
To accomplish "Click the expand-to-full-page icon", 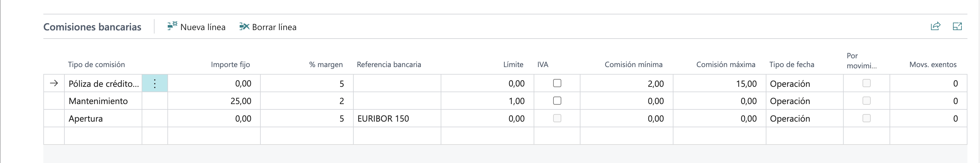I will pos(957,26).
